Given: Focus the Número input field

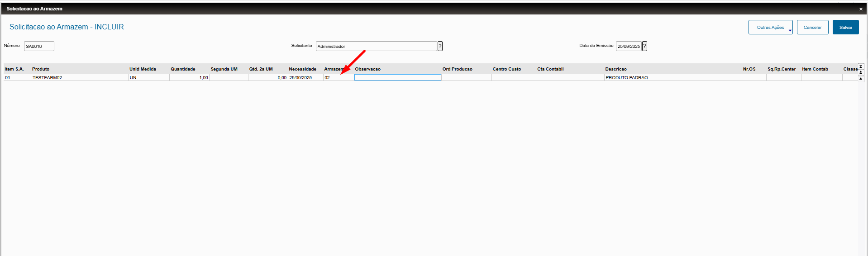Looking at the screenshot, I should [39, 46].
